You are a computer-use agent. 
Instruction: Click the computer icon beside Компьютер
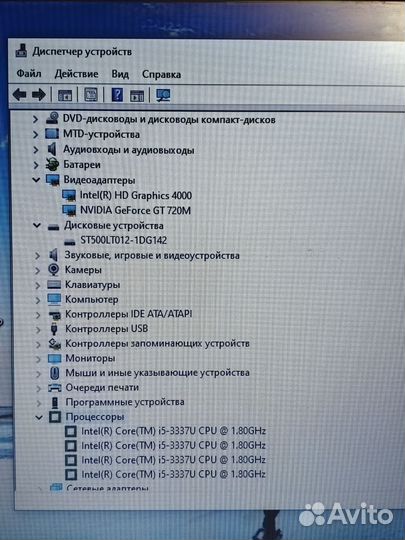coord(54,299)
